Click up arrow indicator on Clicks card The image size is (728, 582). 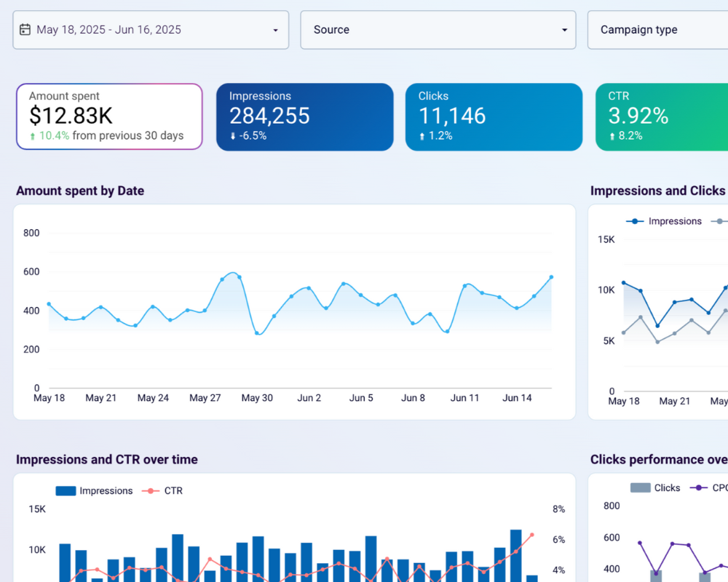click(x=422, y=136)
